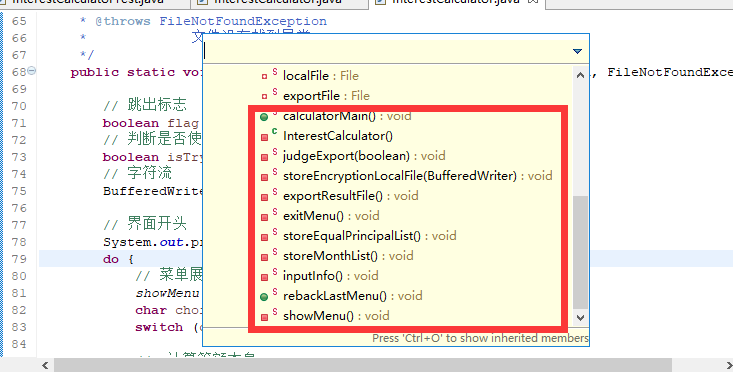Screen dimensions: 733x372
Task: Select exportFile : File field in outline
Action: point(326,96)
